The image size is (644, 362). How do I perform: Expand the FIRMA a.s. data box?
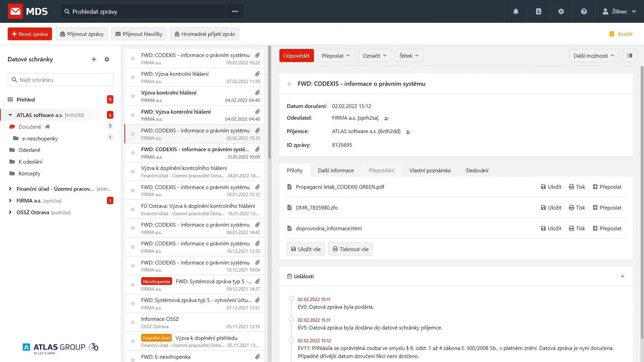[x=10, y=200]
